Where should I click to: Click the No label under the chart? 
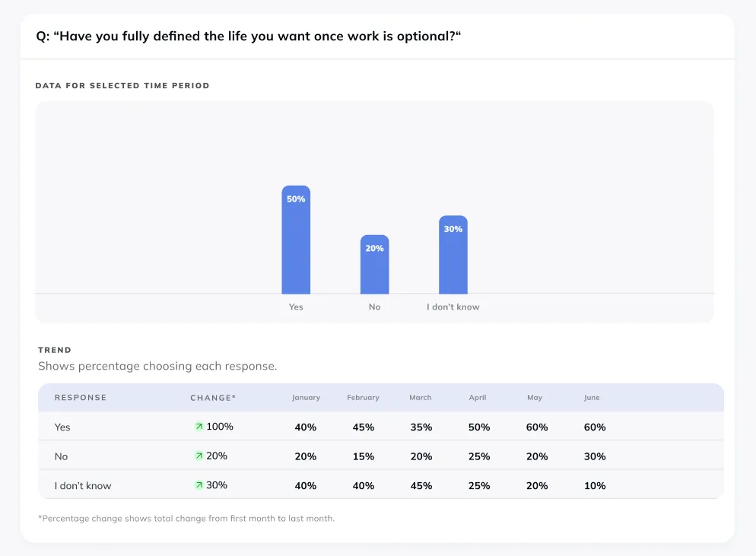pos(374,307)
